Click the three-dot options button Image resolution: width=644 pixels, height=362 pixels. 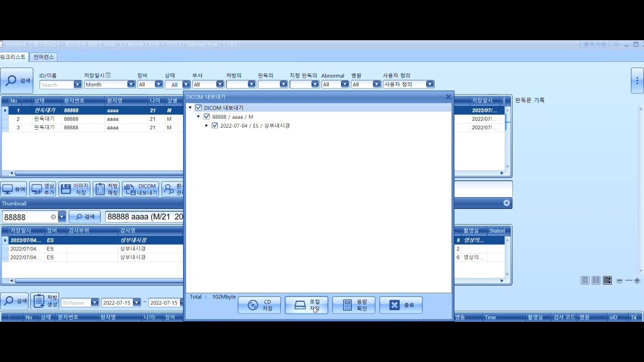coord(637,80)
